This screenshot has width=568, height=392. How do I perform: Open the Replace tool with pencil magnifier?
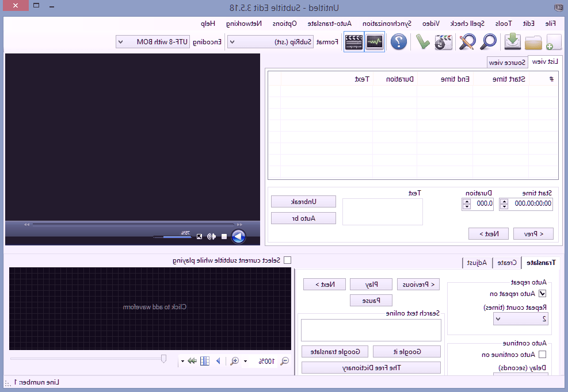(x=467, y=42)
